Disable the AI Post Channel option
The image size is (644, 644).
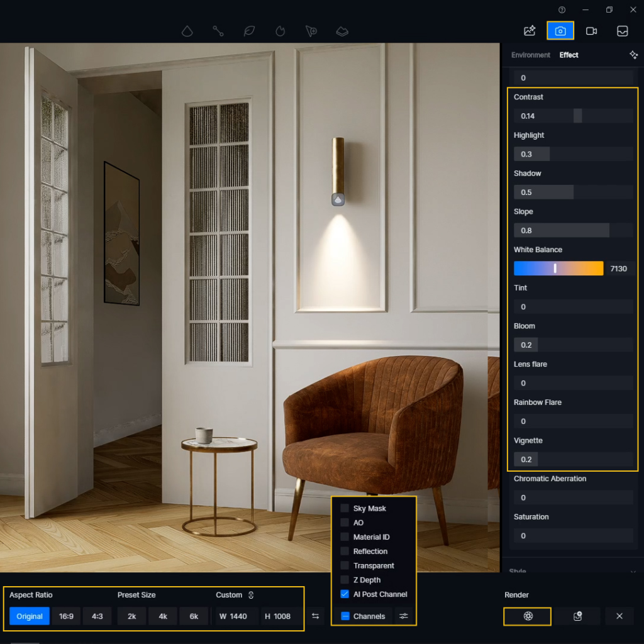(344, 594)
